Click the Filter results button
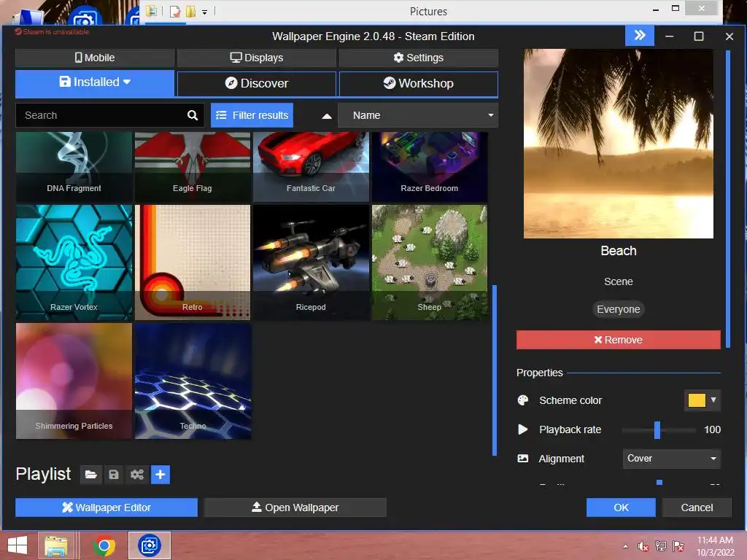The image size is (747, 560). tap(252, 115)
